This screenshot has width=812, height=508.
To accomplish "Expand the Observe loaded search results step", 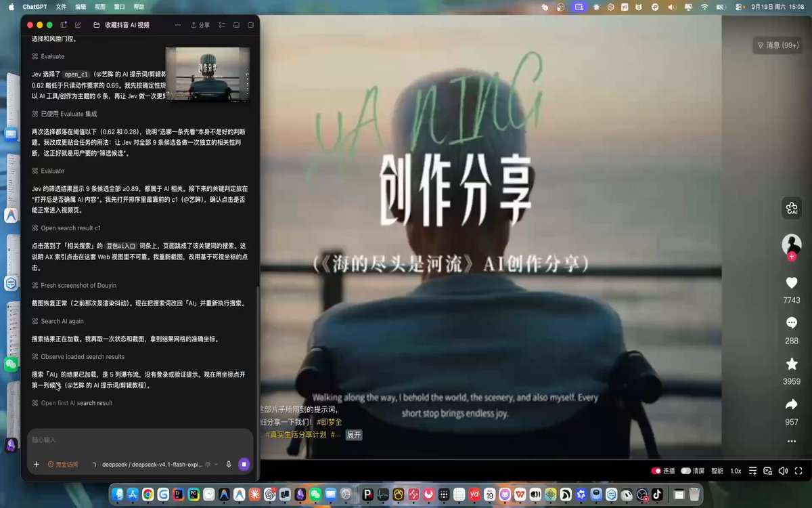I will point(78,356).
